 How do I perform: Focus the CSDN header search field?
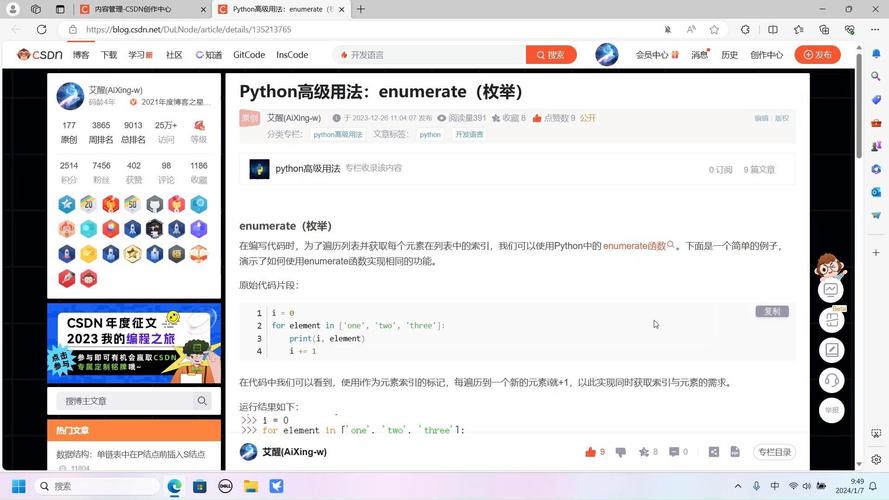(x=431, y=54)
